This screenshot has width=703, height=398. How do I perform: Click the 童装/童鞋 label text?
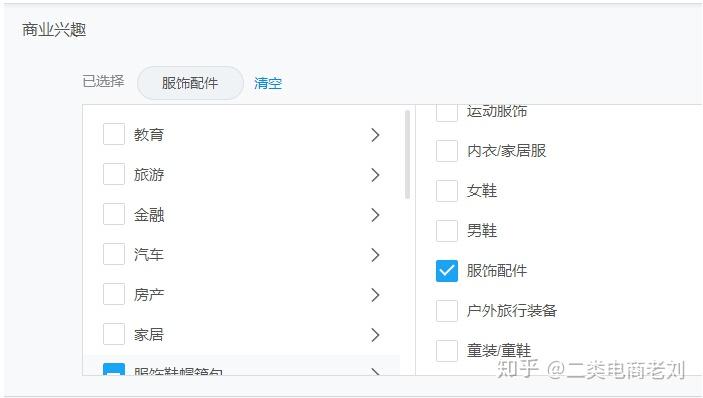pyautogui.click(x=499, y=350)
